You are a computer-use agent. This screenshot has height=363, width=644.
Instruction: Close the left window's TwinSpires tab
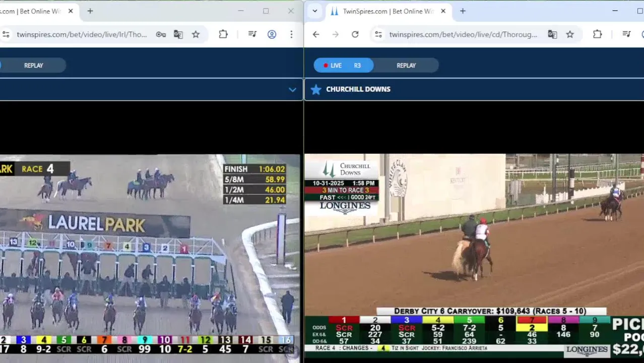(71, 11)
